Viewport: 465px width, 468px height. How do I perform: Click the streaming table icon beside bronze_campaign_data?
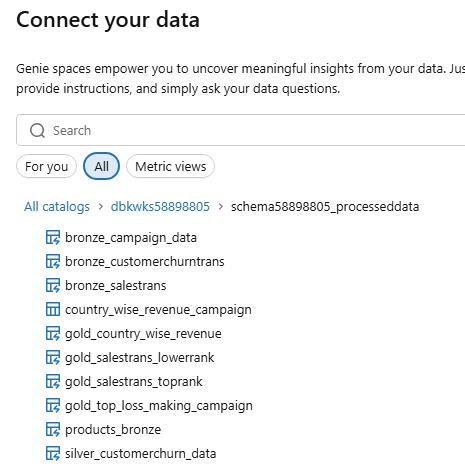tap(53, 237)
